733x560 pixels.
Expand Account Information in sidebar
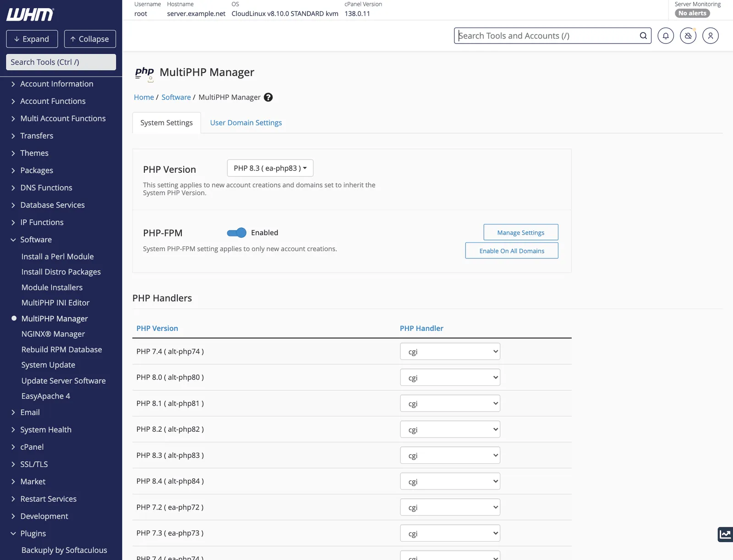coord(57,84)
